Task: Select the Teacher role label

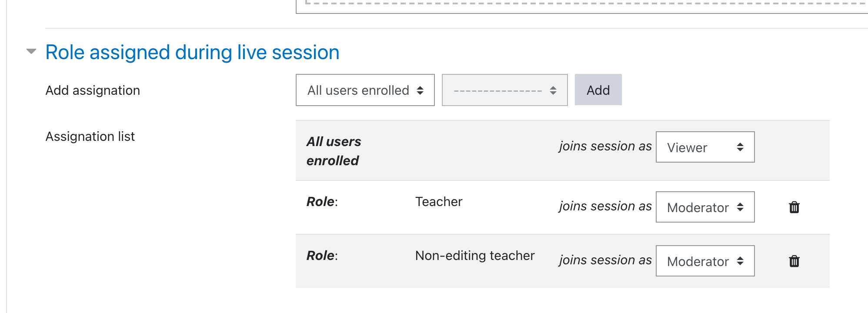Action: pos(439,202)
